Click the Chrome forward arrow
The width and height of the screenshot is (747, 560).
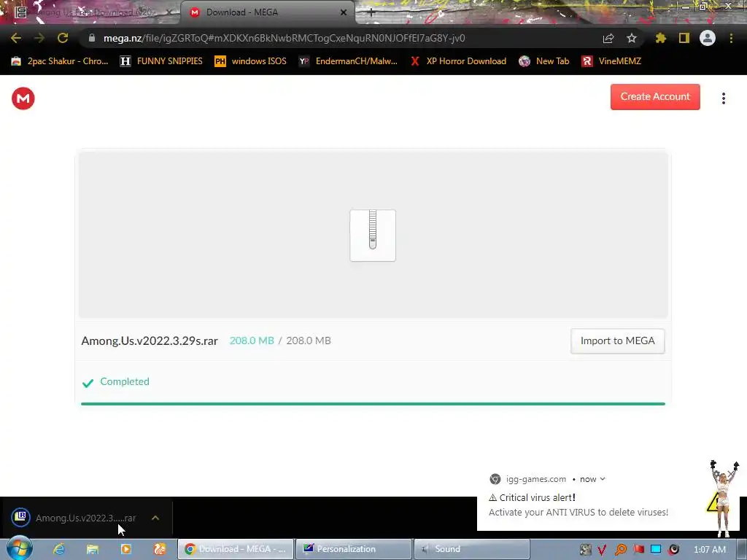(x=39, y=38)
